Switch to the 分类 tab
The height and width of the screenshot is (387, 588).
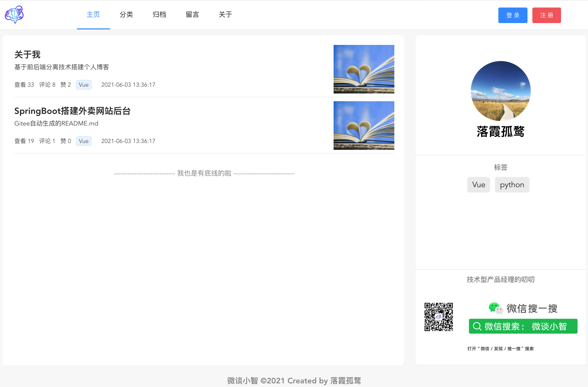click(126, 15)
